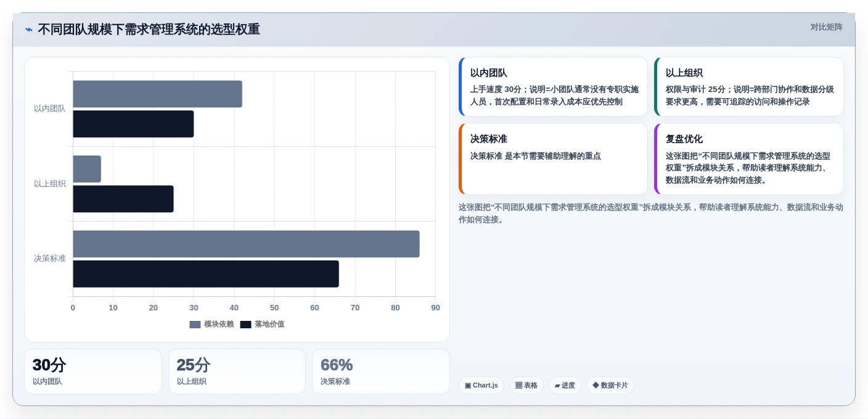The width and height of the screenshot is (868, 419).
Task: Click the text 决策标准 是本节需要辅助理解的重点
Action: [x=535, y=156]
